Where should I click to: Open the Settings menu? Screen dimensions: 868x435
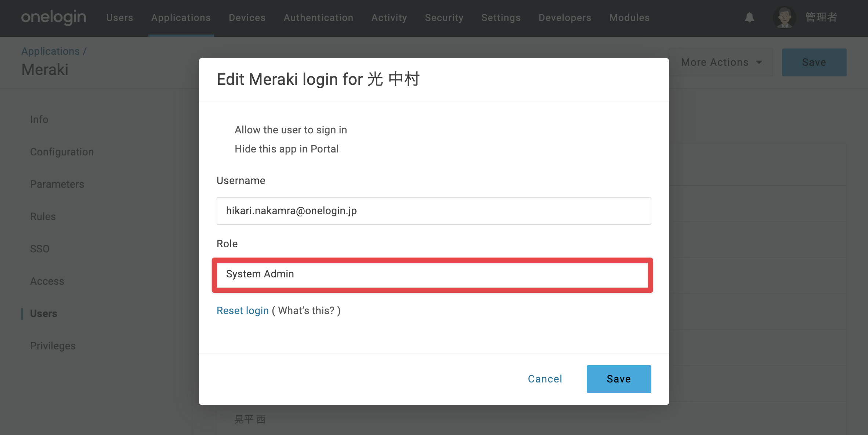point(501,18)
